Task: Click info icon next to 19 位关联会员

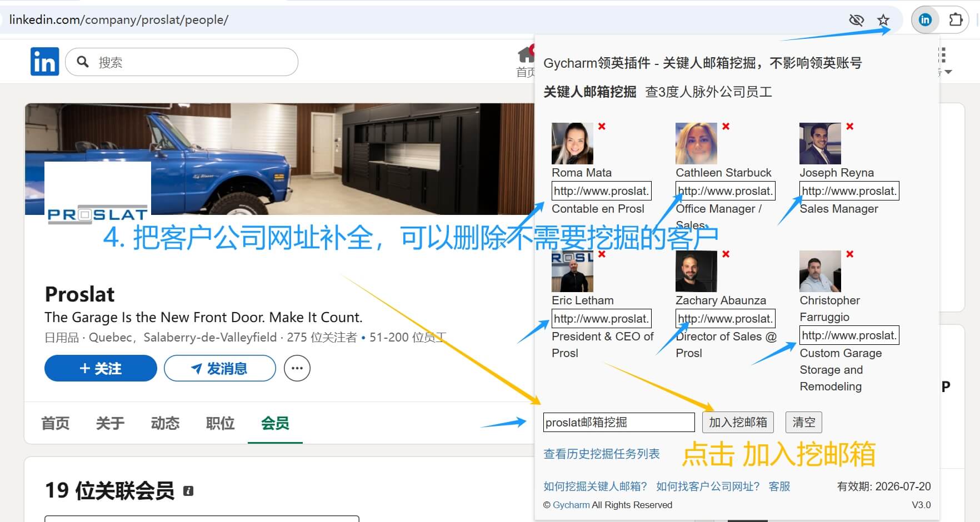Action: tap(188, 491)
